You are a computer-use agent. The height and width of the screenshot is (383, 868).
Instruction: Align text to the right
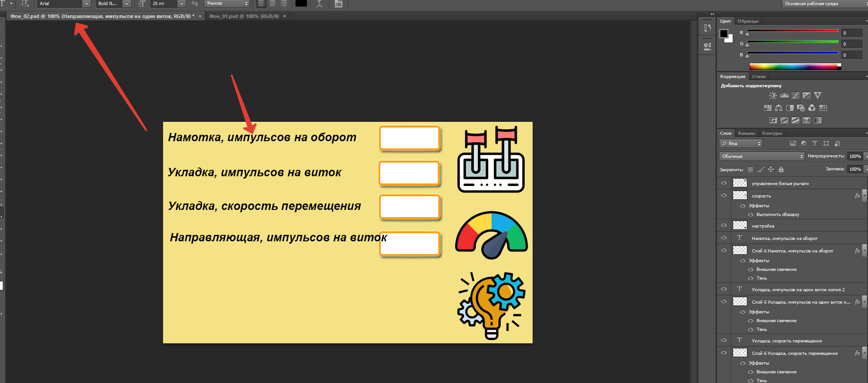(284, 4)
